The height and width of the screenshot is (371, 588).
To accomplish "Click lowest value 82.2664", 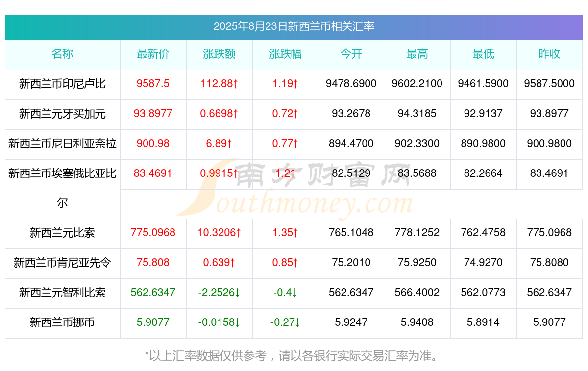I will 484,173.
